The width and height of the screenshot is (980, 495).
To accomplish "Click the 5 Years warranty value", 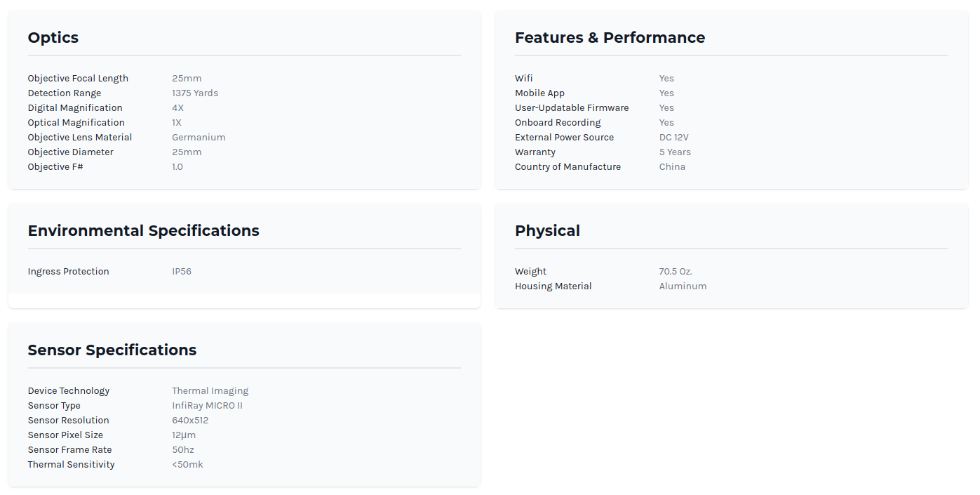I will pos(675,152).
